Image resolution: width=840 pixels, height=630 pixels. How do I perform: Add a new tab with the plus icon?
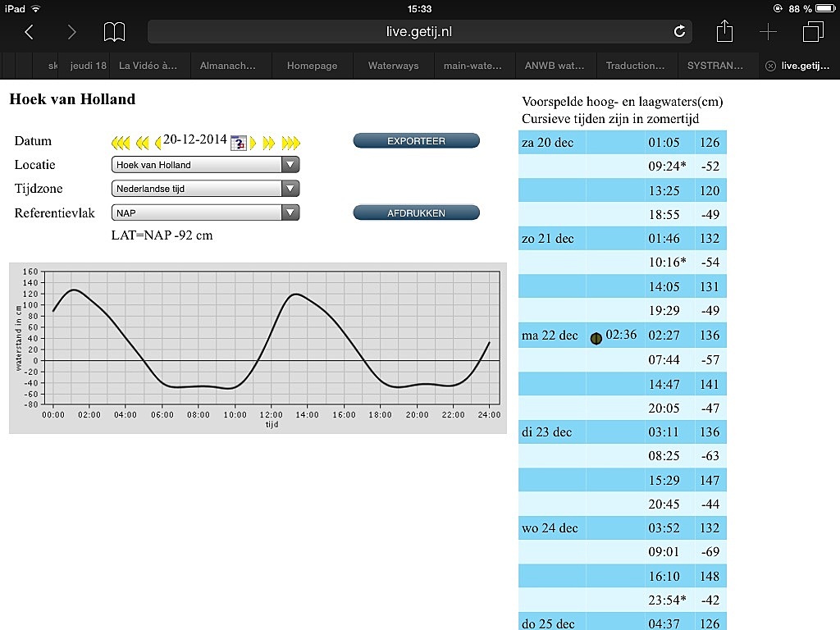768,32
